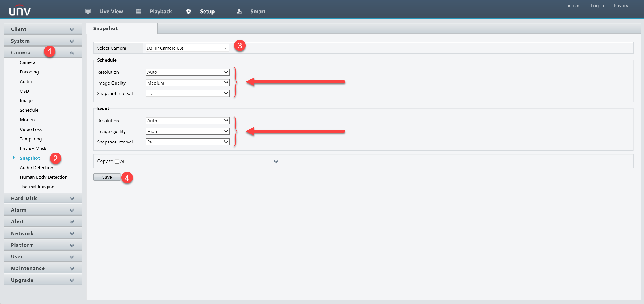Screen dimensions: 644x304
Task: Check the Copy to All checkbox
Action: pos(117,161)
